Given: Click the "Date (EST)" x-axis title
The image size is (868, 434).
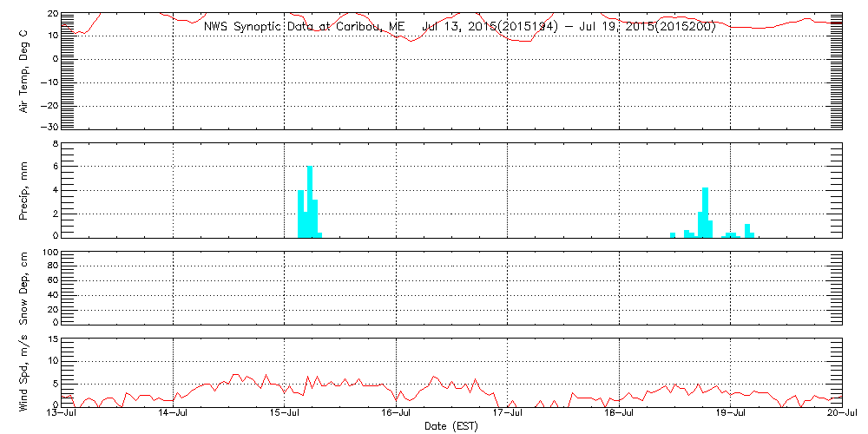Looking at the screenshot, I should [x=452, y=426].
